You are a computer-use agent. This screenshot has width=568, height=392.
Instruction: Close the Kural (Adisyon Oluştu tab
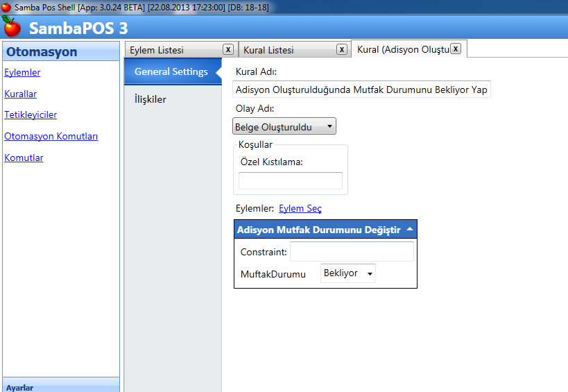coord(455,49)
